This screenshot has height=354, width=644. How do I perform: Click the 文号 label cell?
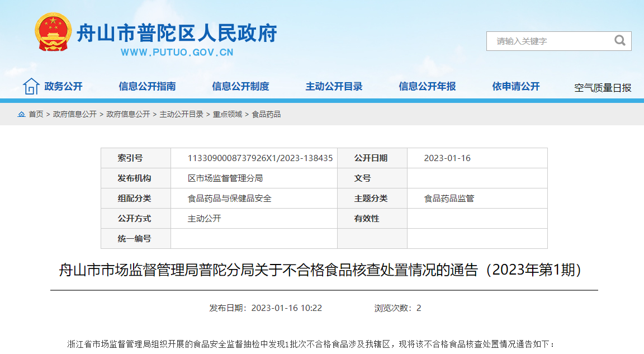372,178
